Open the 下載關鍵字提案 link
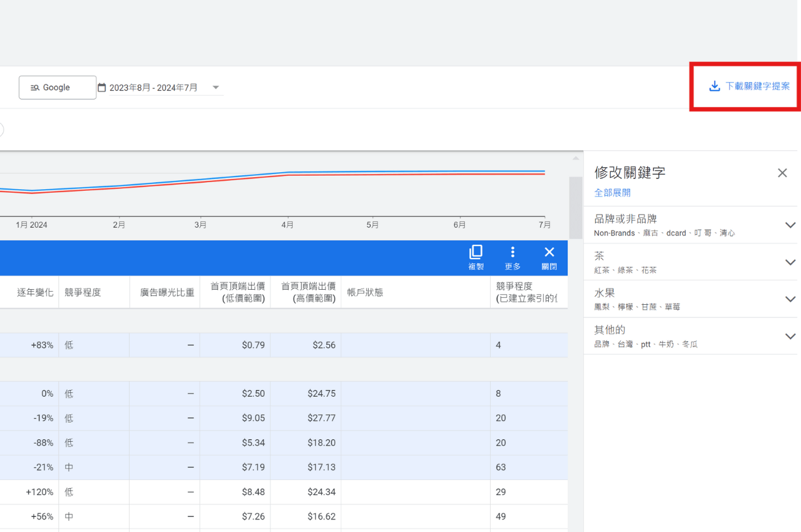The width and height of the screenshot is (801, 532). [757, 86]
